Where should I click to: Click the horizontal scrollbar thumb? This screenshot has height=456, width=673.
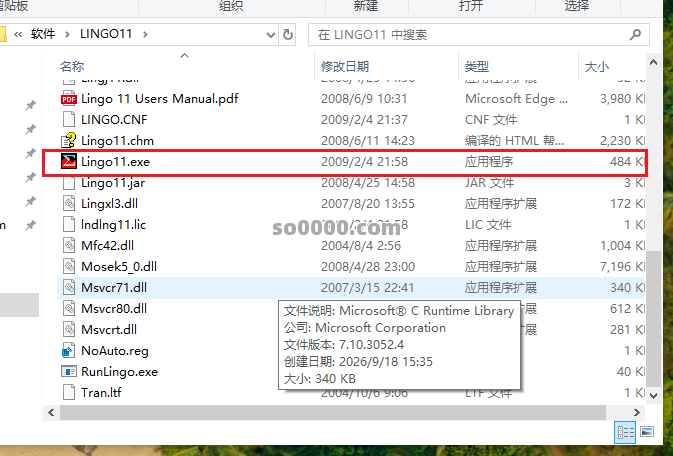coord(333,413)
